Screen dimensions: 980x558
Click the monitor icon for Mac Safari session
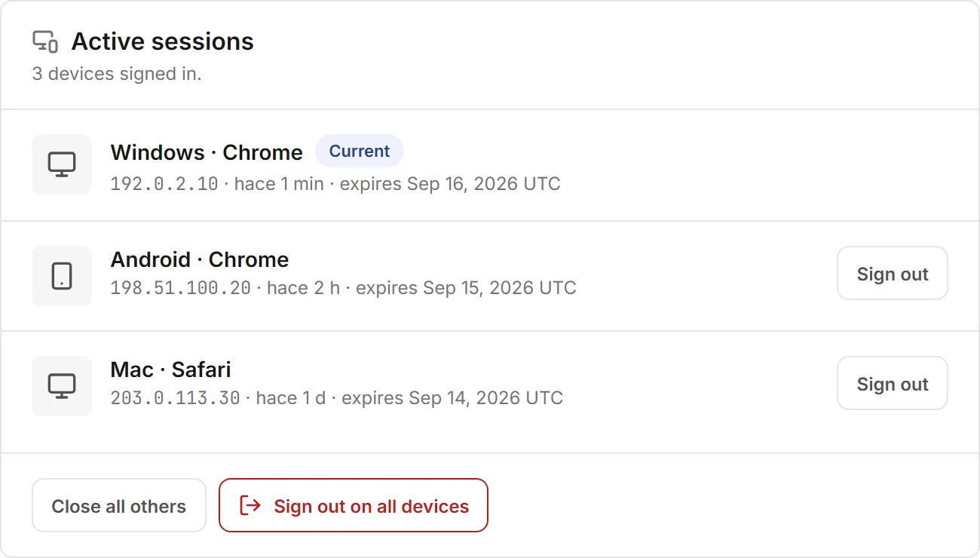coord(62,386)
